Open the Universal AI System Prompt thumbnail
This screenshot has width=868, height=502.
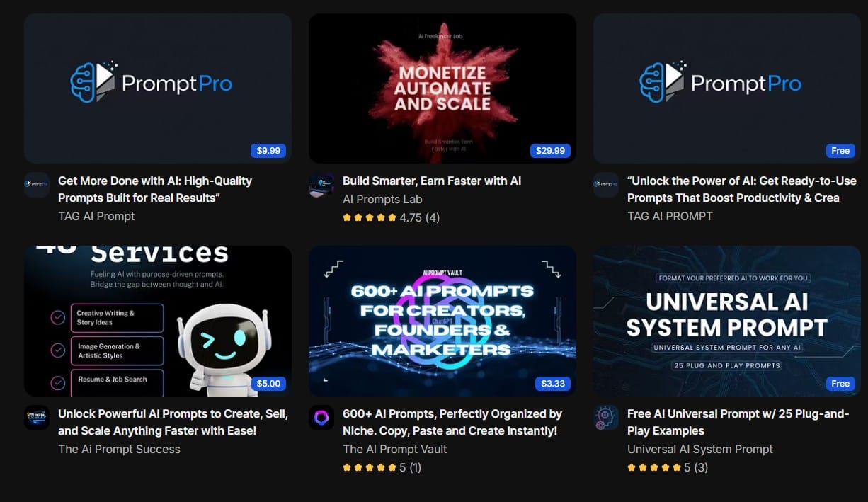point(727,321)
